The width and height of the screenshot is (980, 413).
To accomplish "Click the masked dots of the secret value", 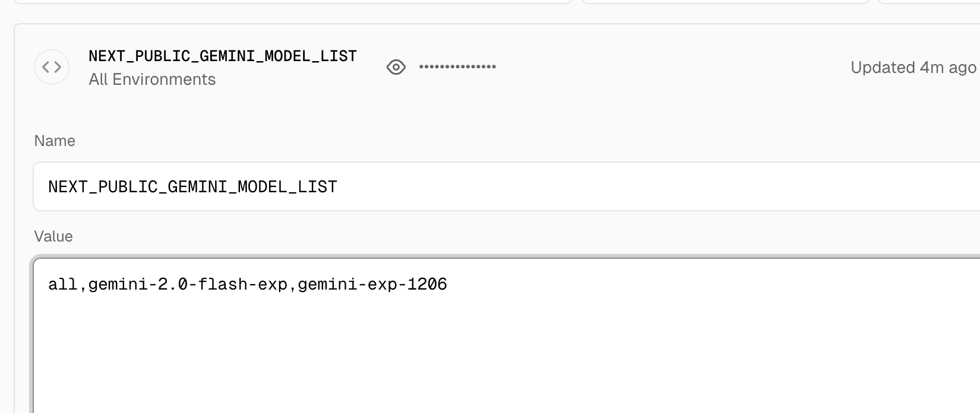I will (457, 67).
